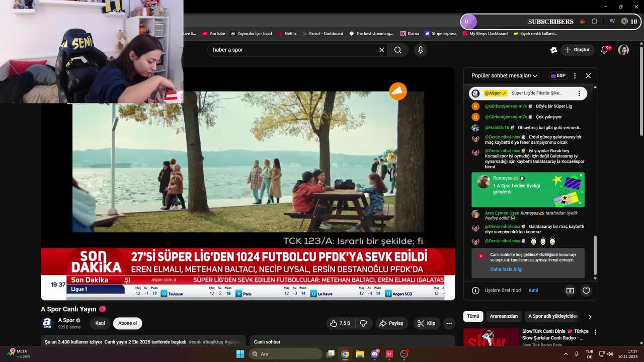Screen dimensions: 644x362
Task: Click the heart reaction button in chat
Action: click(x=586, y=291)
